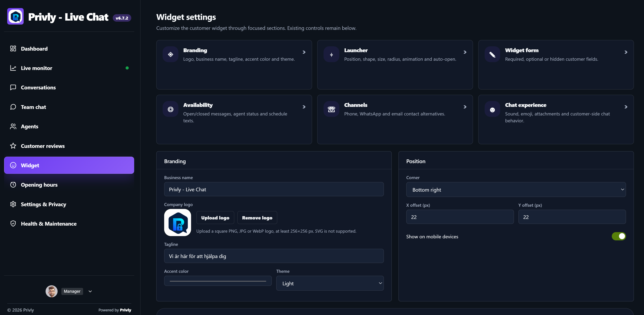644x315 pixels.
Task: Click the Team chat bubble icon
Action: pyautogui.click(x=13, y=107)
